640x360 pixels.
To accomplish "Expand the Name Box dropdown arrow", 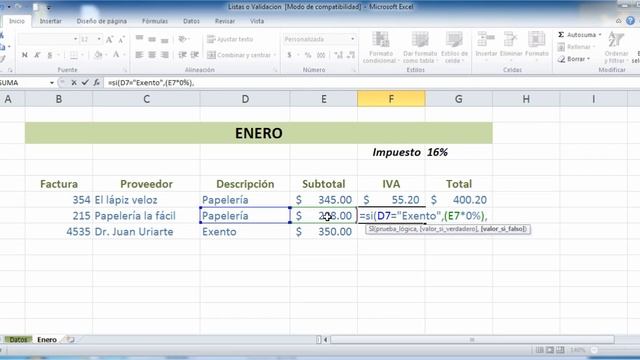I will point(52,83).
